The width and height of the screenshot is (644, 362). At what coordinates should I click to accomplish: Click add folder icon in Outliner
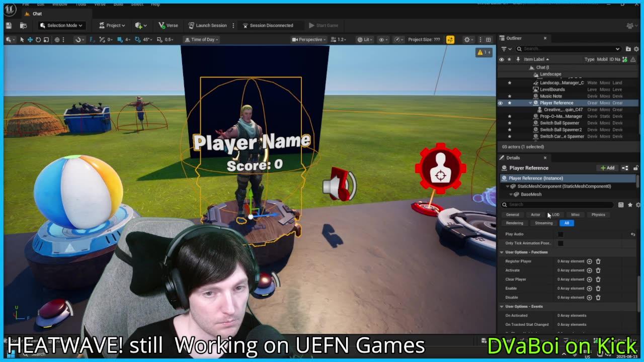point(628,49)
